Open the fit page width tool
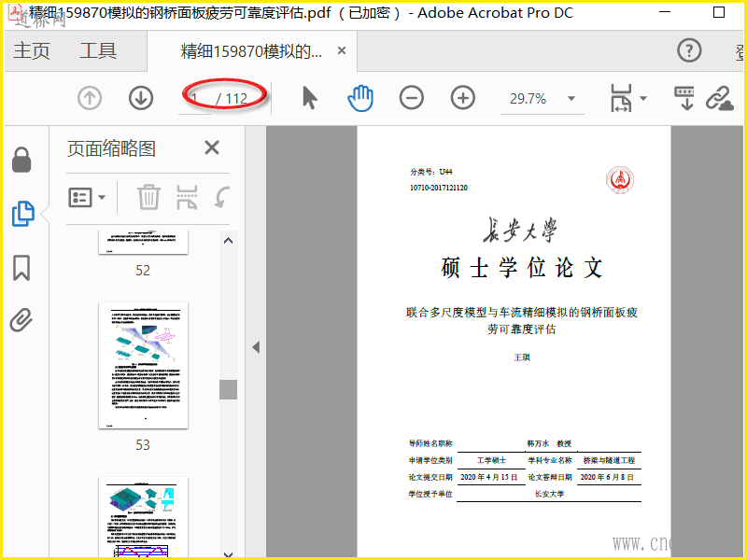Viewport: 747px width, 560px height. [621, 98]
